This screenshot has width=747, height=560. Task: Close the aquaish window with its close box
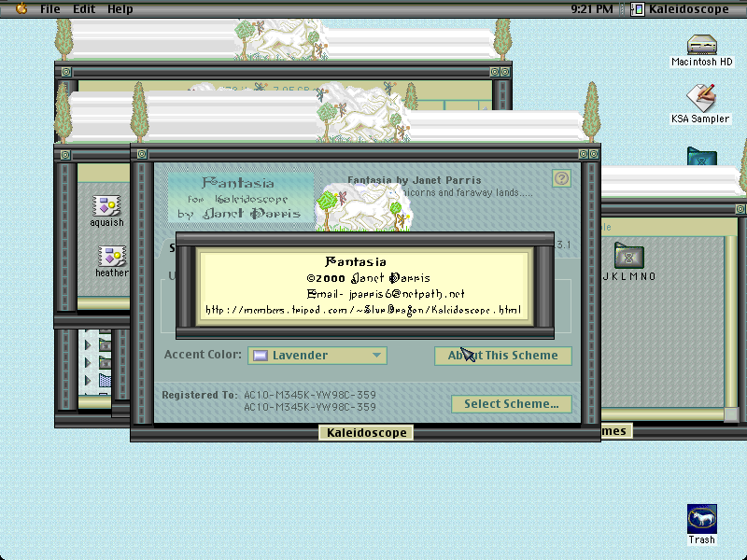coord(65,155)
